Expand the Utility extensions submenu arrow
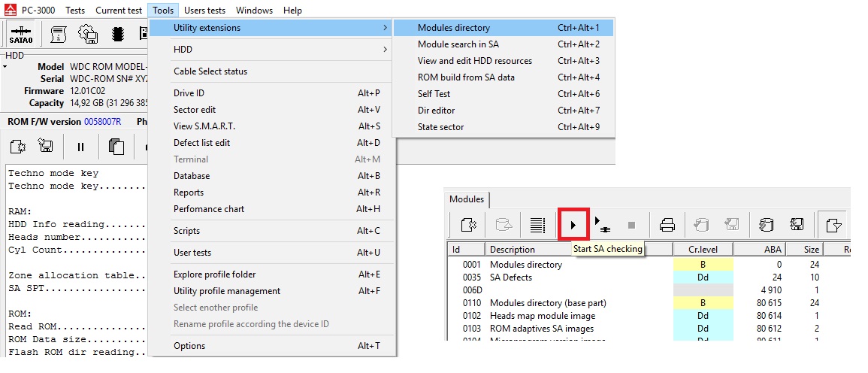Image resolution: width=868 pixels, height=373 pixels. click(x=386, y=27)
